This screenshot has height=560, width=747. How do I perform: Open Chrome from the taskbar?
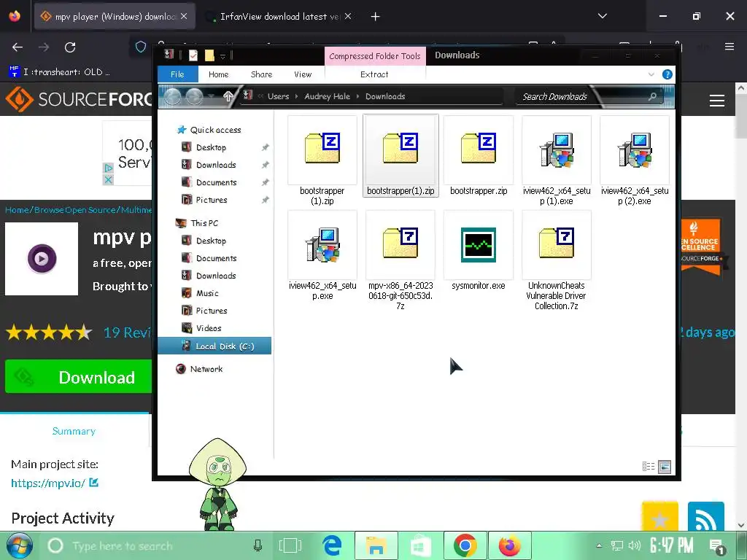[465, 545]
